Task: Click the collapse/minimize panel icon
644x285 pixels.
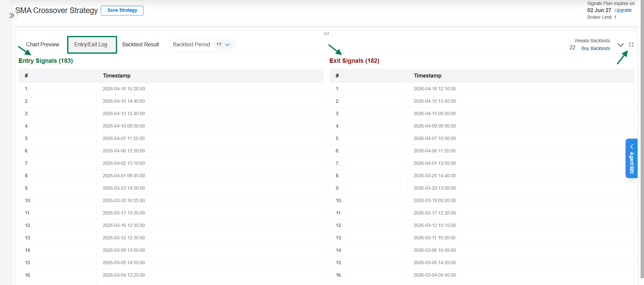Action: coord(631,45)
